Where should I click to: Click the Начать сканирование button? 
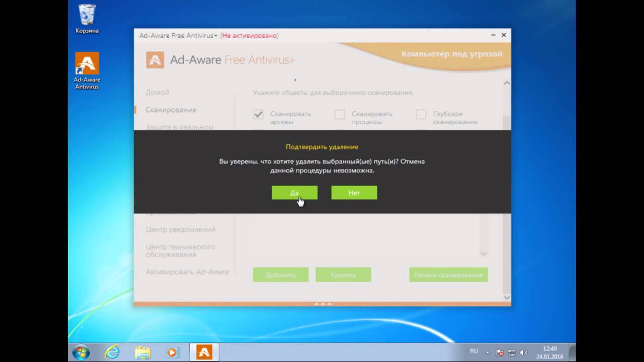[448, 275]
